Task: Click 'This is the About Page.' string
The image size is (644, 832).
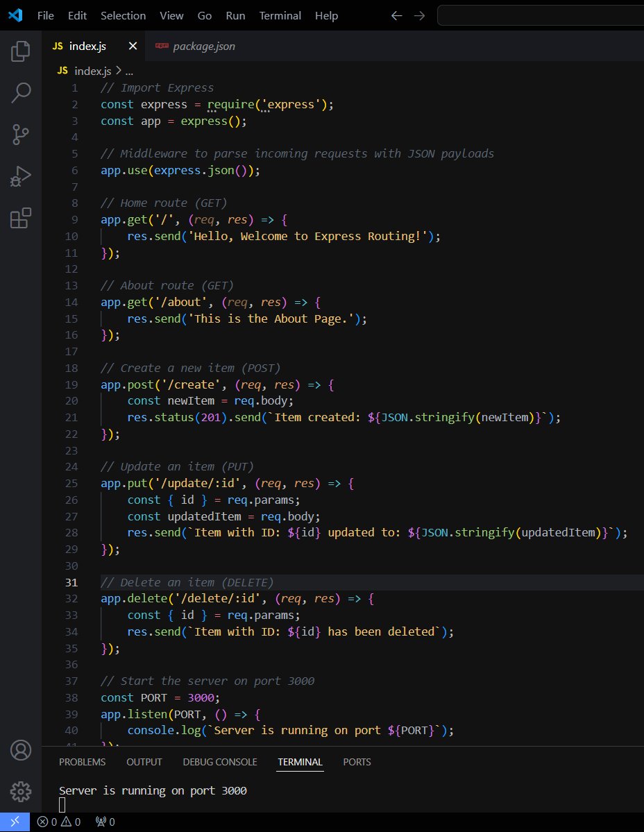Action: coord(271,319)
